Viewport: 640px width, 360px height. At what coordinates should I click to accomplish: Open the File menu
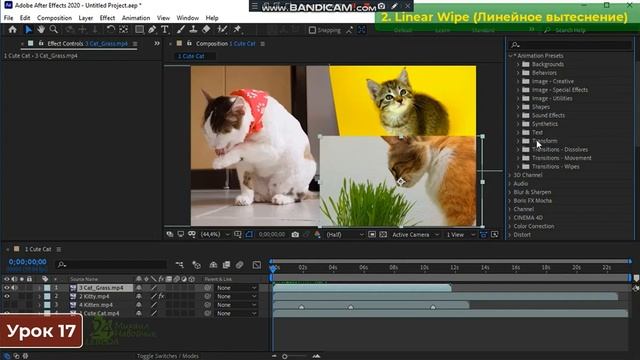(x=9, y=18)
